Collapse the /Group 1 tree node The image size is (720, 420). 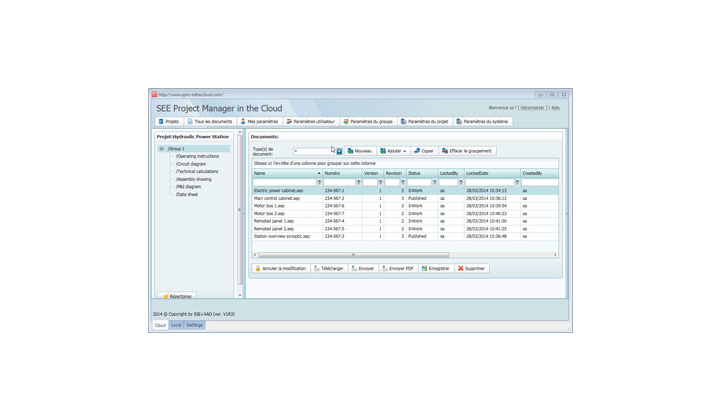click(x=162, y=149)
